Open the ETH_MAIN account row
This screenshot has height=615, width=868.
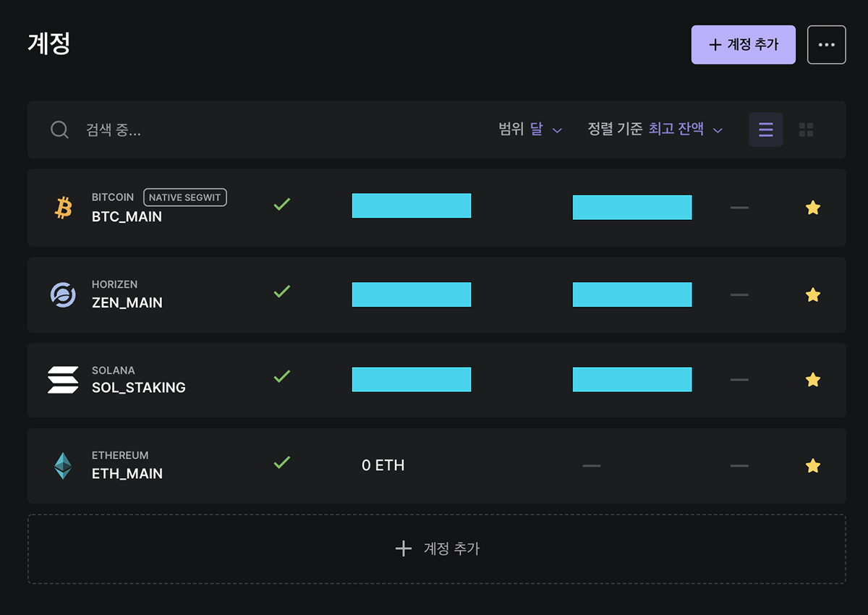click(437, 465)
